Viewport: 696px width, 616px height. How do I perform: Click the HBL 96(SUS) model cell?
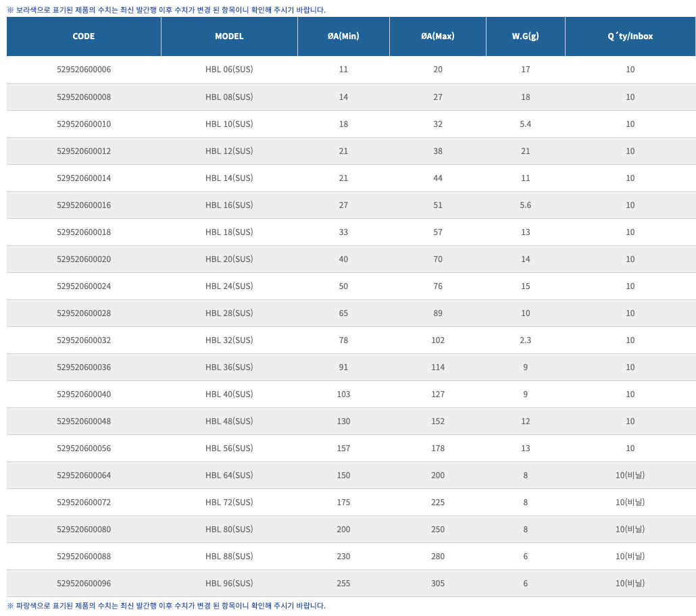coord(229,583)
